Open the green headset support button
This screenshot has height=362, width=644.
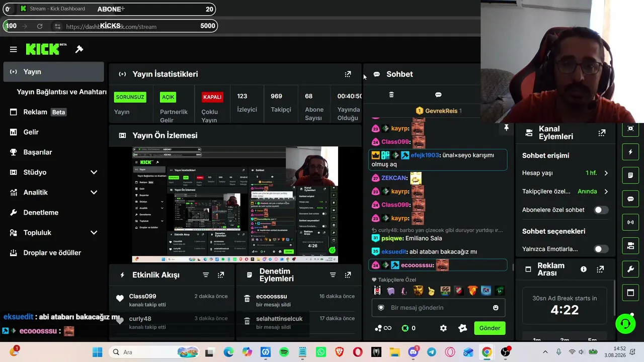[x=625, y=323]
